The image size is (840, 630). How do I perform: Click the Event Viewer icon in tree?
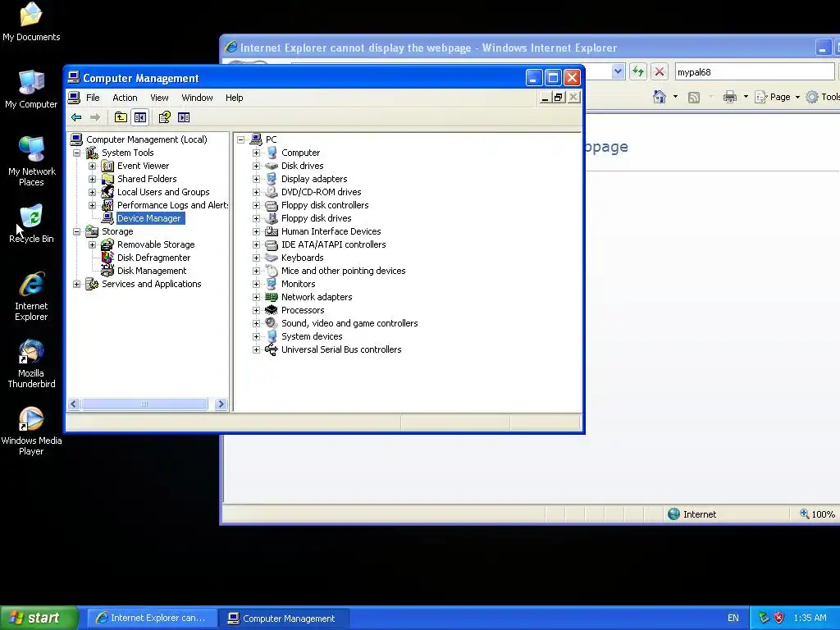click(107, 166)
